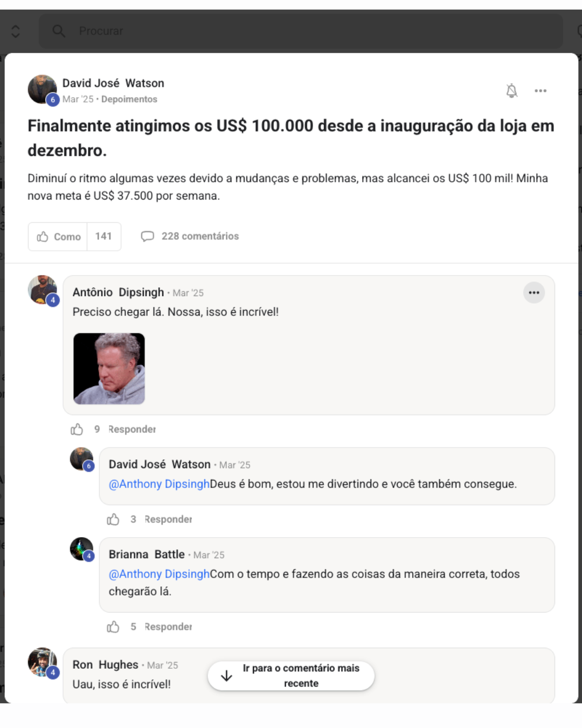Like Brianna Battle's reply with thumbs-up

click(x=113, y=627)
